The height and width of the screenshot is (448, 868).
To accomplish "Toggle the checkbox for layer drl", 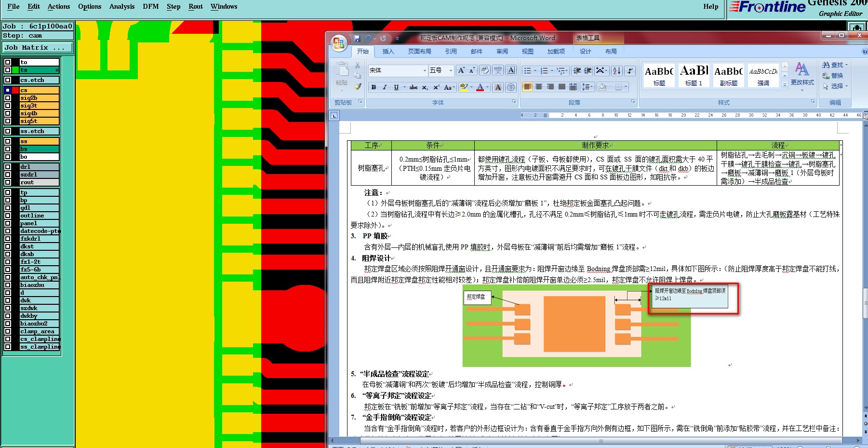I will 8,167.
